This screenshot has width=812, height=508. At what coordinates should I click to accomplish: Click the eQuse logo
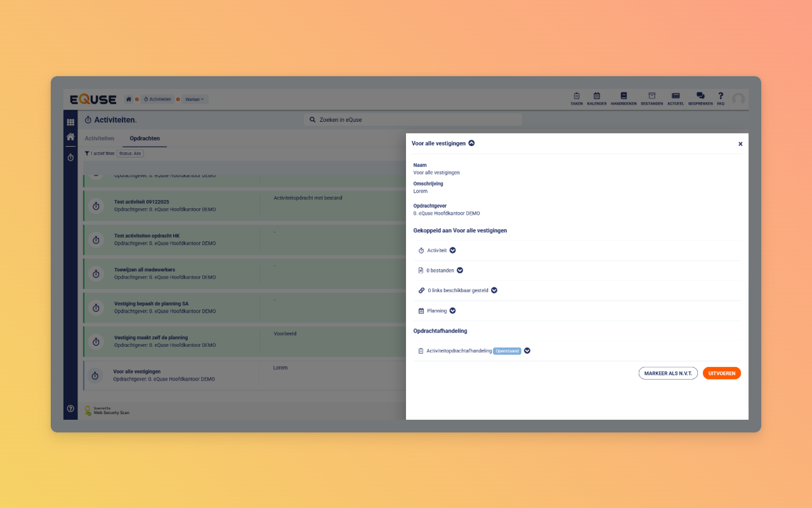click(93, 99)
